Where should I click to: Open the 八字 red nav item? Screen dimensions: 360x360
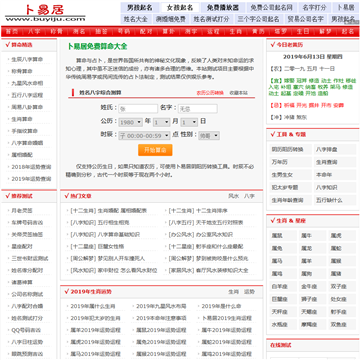34,32
